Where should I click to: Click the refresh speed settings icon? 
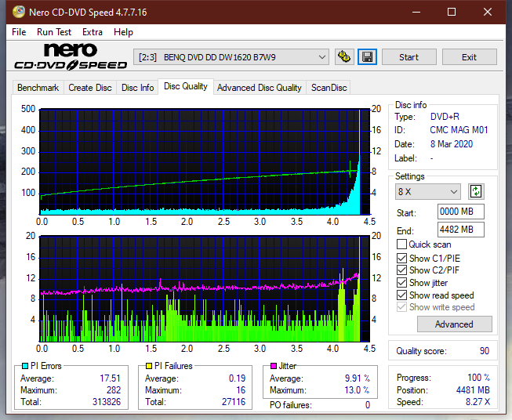click(x=476, y=191)
